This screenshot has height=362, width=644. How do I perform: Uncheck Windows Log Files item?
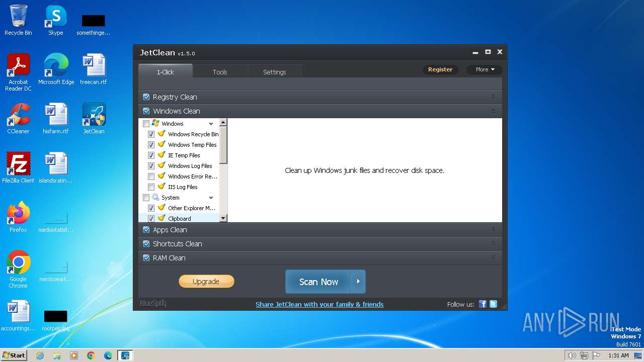coord(151,166)
